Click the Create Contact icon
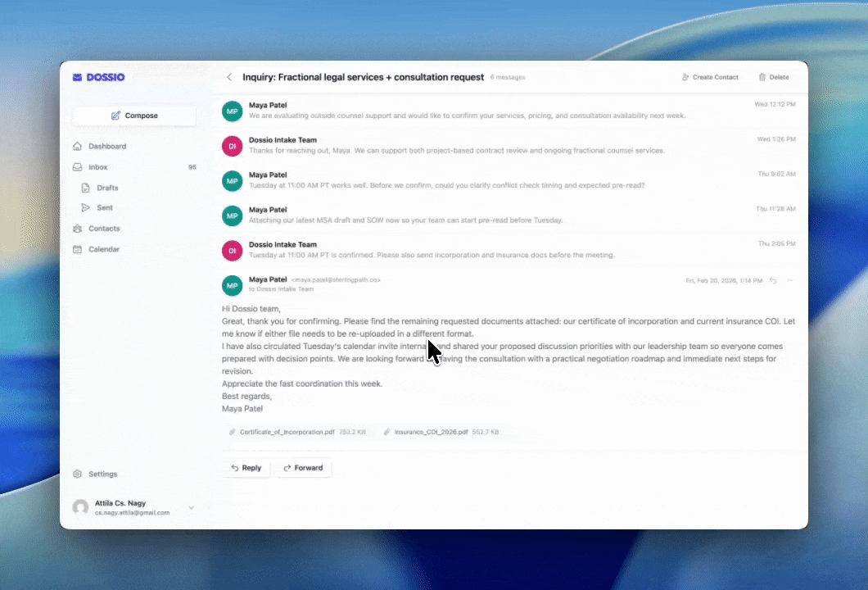 click(685, 77)
